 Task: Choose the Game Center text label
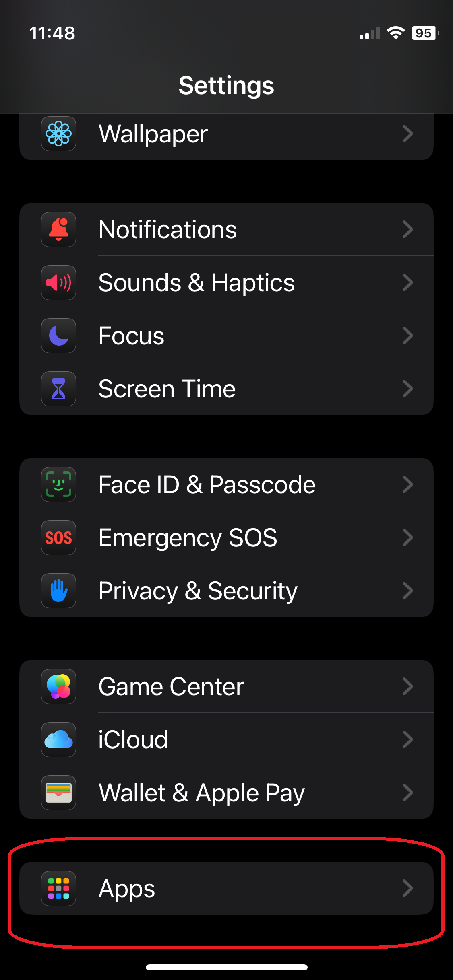point(171,686)
